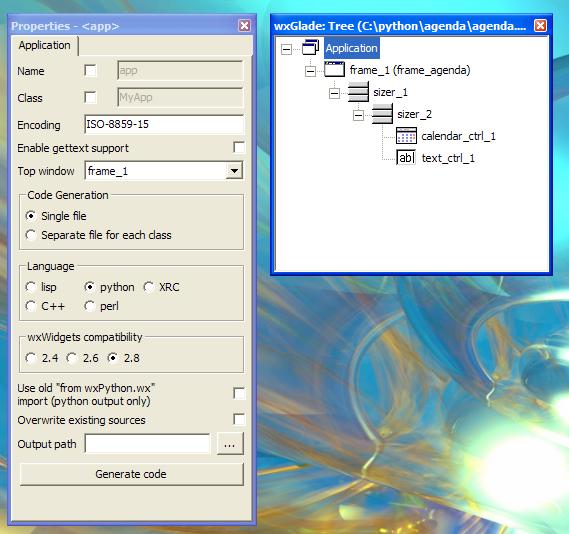This screenshot has width=569, height=534.
Task: Open the Top window dropdown arrow
Action: tap(234, 171)
